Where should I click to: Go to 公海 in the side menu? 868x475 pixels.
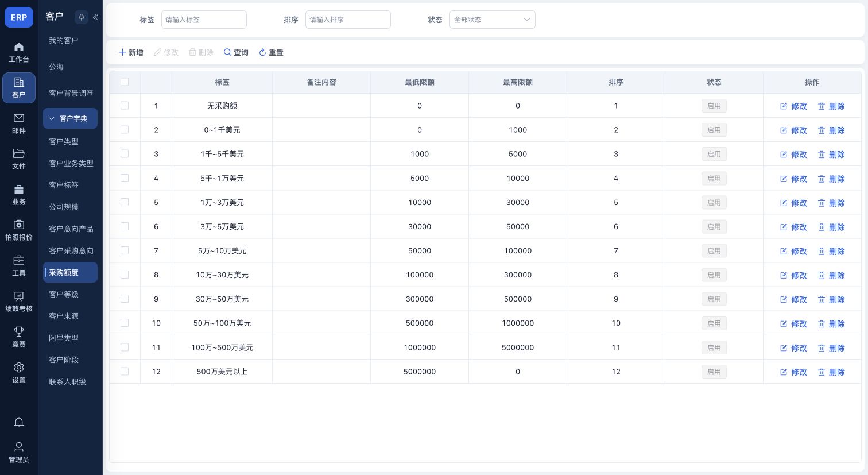(x=56, y=67)
